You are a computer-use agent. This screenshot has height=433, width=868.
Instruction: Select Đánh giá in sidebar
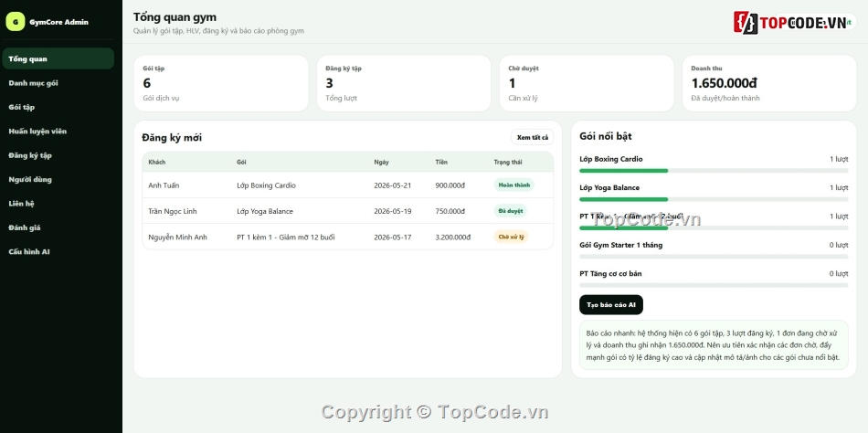coord(58,227)
